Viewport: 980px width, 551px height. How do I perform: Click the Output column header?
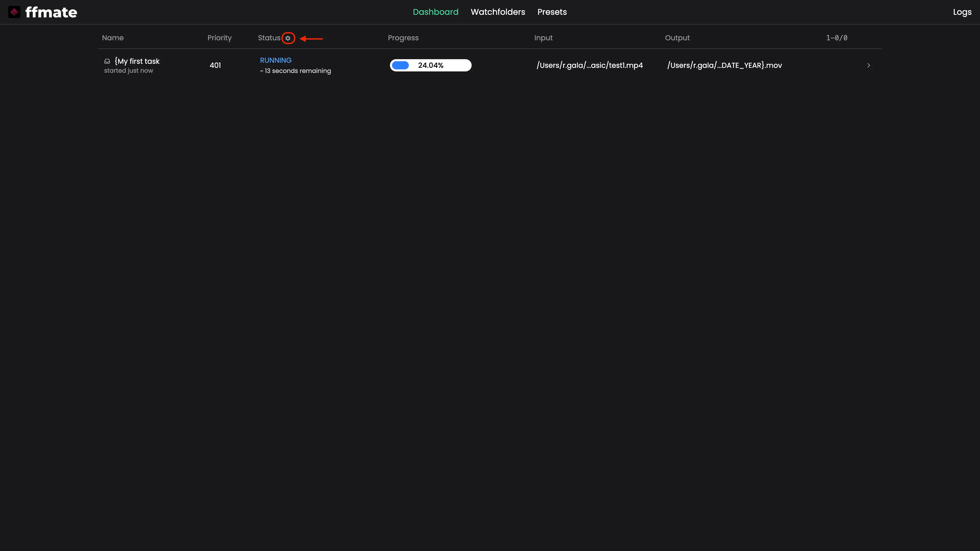[677, 38]
